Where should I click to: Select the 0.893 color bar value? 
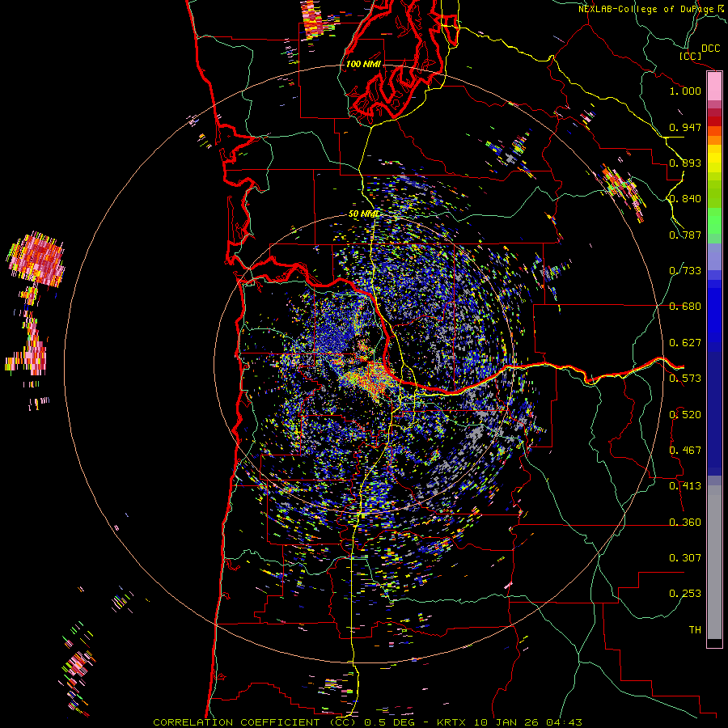(685, 163)
